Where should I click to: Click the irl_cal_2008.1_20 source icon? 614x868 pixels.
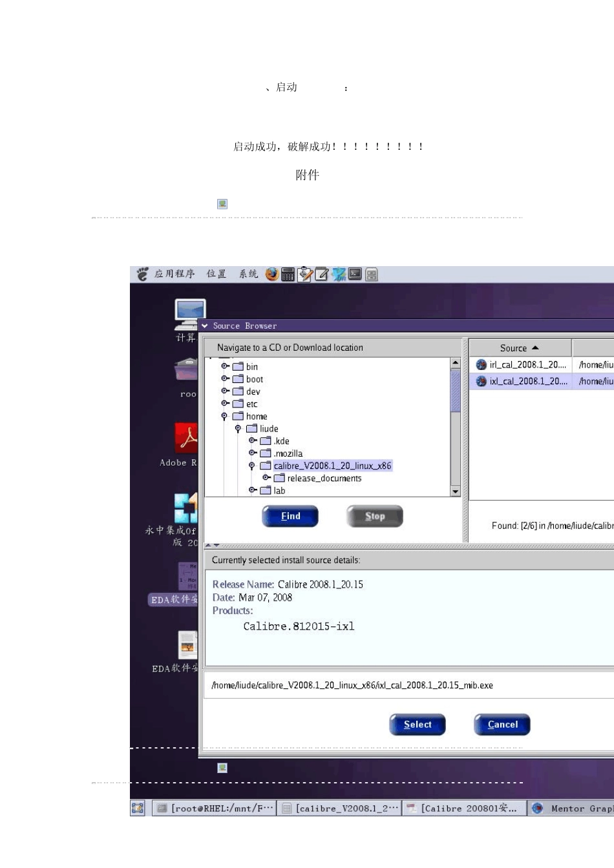[481, 365]
